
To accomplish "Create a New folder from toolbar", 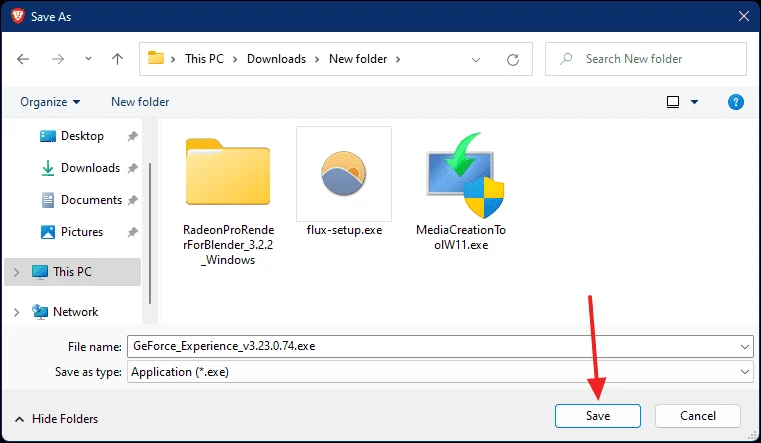I will tap(140, 102).
